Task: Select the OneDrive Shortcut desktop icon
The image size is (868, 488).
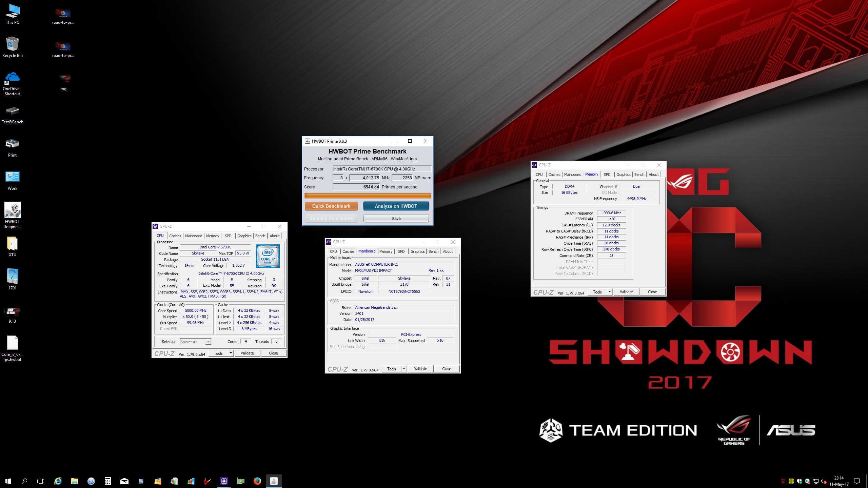Action: pyautogui.click(x=13, y=84)
